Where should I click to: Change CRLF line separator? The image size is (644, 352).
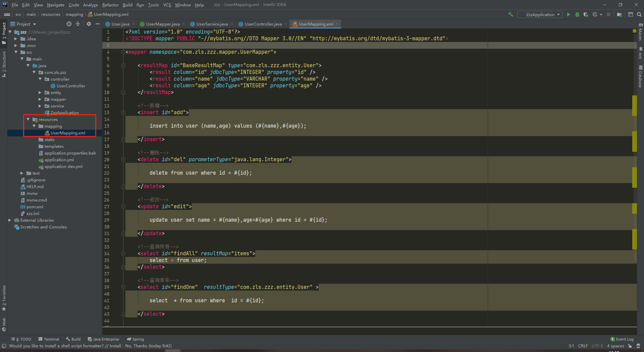coord(583,346)
